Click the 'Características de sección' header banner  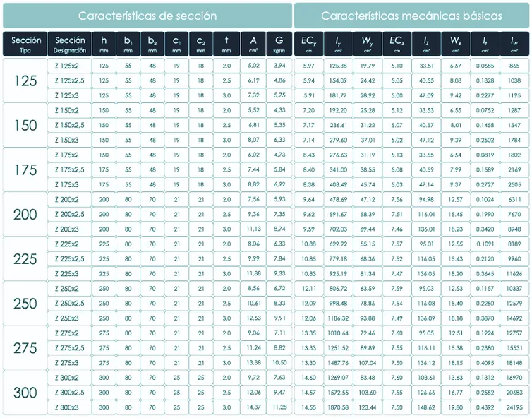[147, 16]
